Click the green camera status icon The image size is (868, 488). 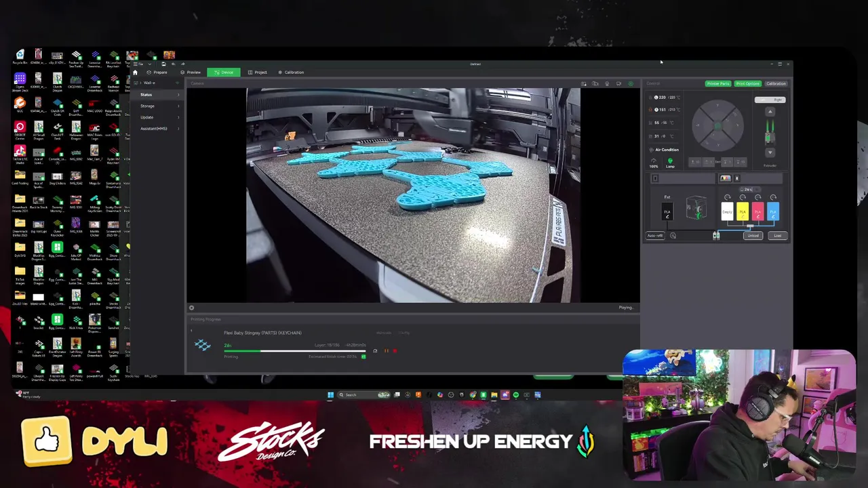[631, 83]
